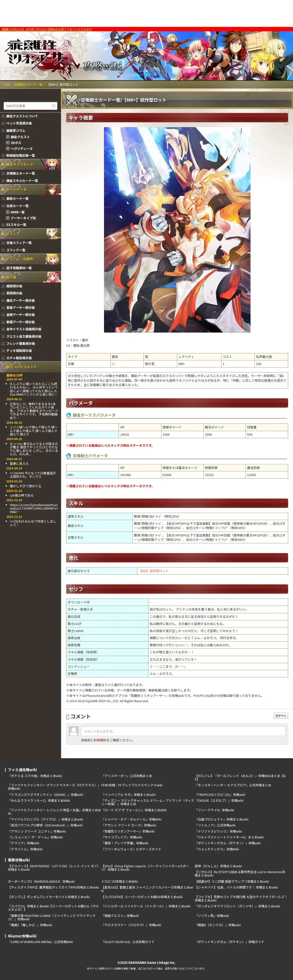Open the テラバトル攻略Wiki footer link
This screenshot has height=980, width=293.
click(x=26, y=849)
